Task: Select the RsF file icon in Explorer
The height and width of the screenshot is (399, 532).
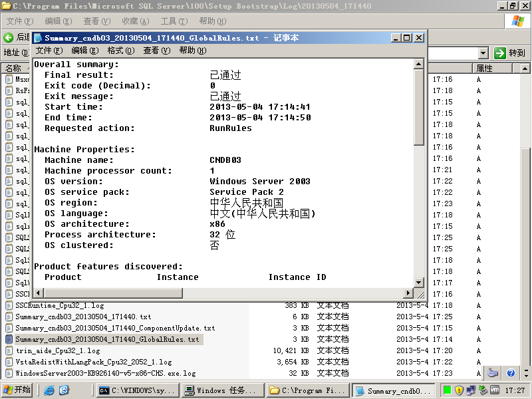Action: (x=9, y=90)
